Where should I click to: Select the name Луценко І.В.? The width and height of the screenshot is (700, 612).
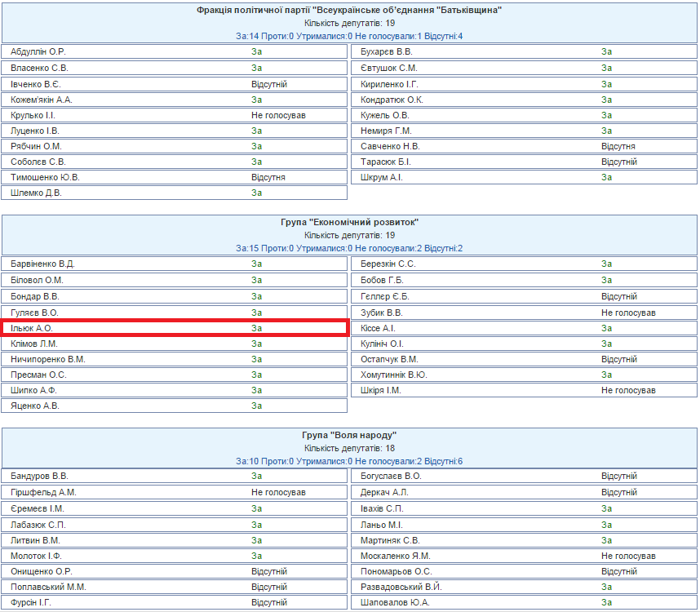(35, 131)
